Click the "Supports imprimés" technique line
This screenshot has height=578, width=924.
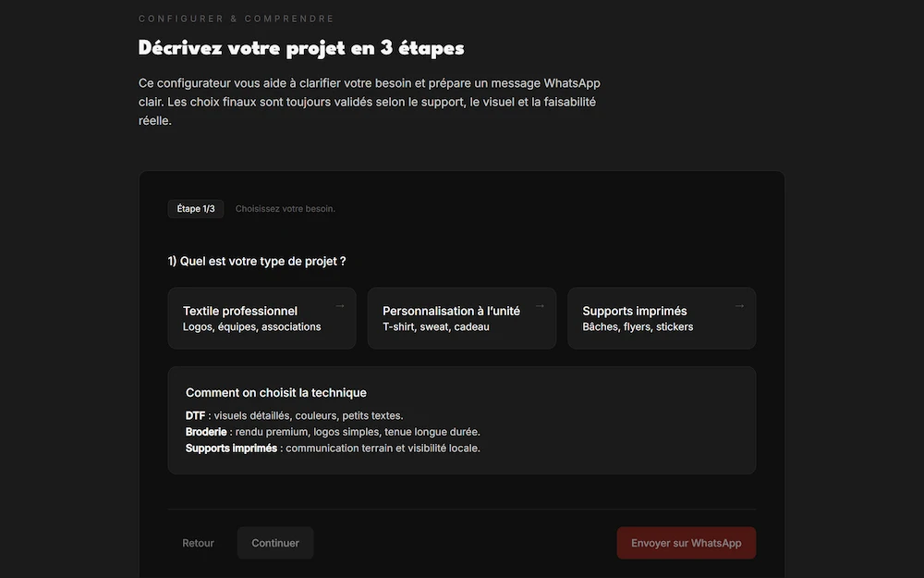click(x=231, y=448)
